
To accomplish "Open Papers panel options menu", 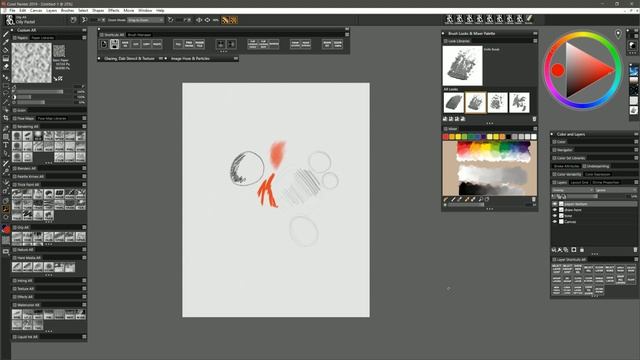I will coord(84,38).
